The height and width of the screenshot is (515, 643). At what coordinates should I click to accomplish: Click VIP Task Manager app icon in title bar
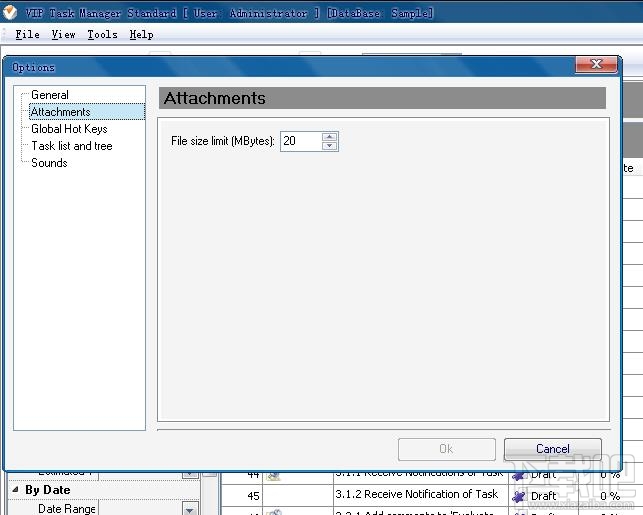point(10,13)
